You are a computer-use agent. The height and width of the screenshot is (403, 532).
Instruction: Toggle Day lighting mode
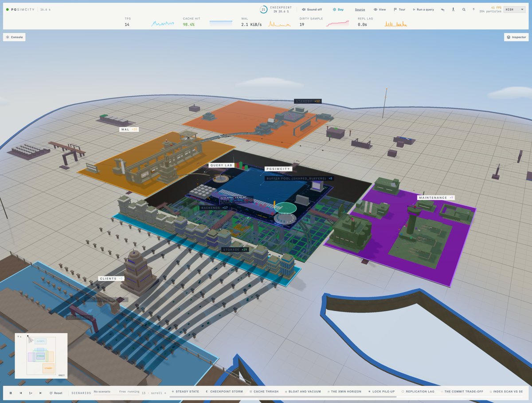point(338,9)
